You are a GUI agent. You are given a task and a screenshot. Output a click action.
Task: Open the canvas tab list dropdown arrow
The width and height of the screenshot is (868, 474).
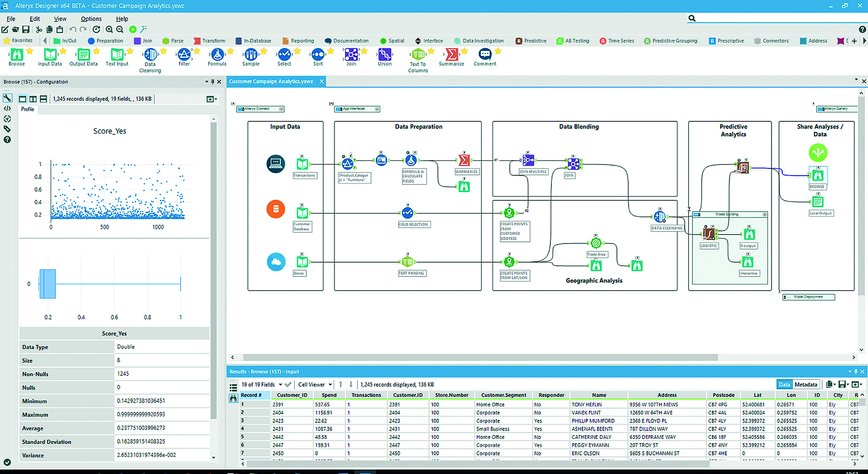856,80
